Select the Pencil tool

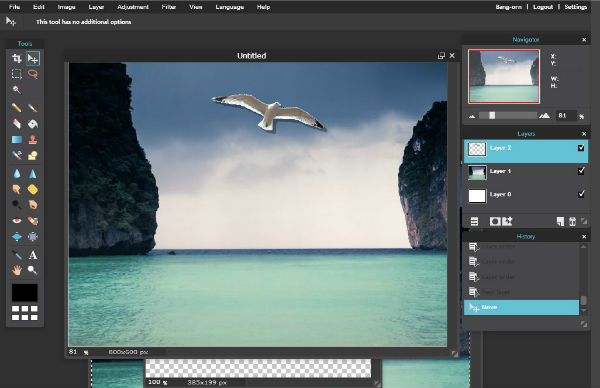tap(16, 108)
